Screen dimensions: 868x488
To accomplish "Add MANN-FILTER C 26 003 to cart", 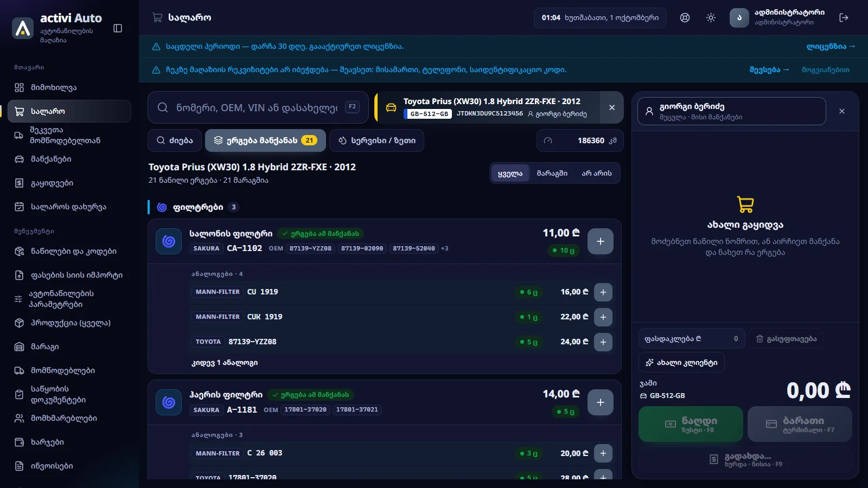I will click(603, 453).
